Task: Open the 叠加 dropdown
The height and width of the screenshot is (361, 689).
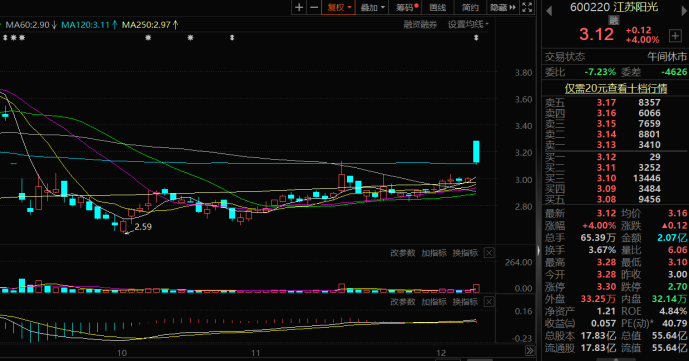Action: click(x=372, y=7)
